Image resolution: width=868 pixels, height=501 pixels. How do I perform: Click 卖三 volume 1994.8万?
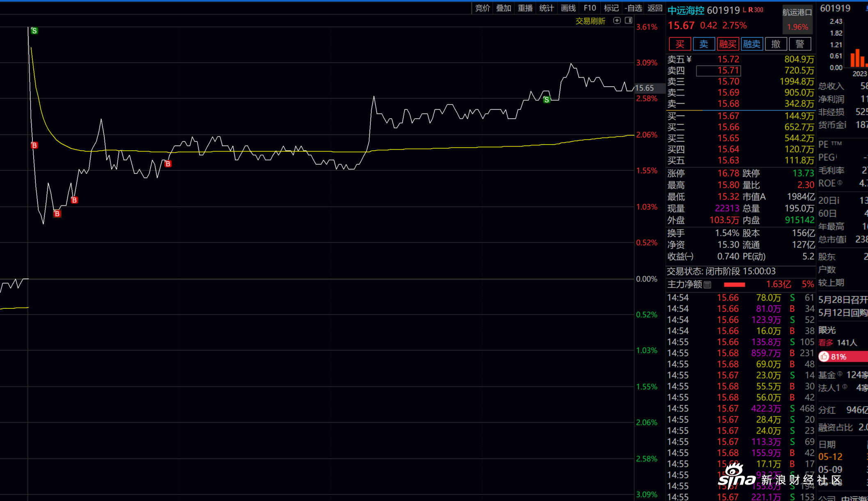pyautogui.click(x=797, y=82)
